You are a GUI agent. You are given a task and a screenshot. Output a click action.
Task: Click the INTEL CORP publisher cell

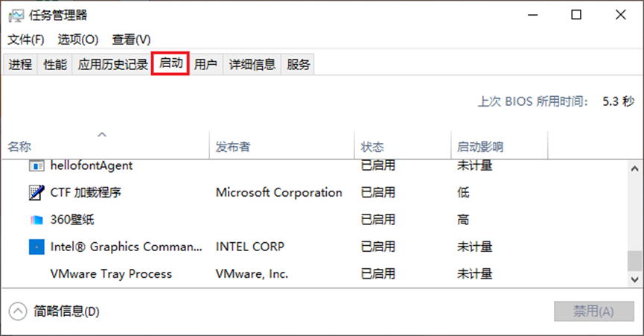click(x=250, y=247)
